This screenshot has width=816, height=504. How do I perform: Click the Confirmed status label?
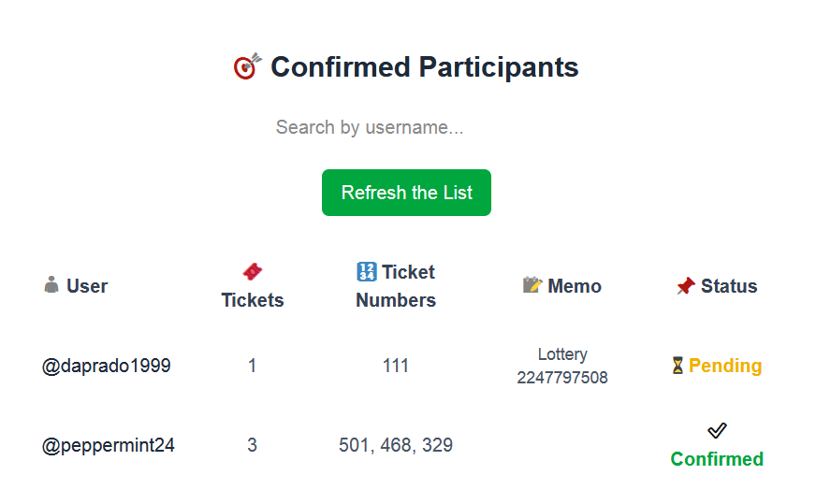tap(717, 459)
